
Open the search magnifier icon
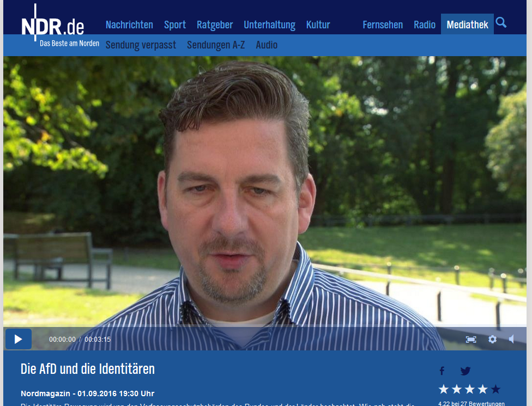coord(501,23)
